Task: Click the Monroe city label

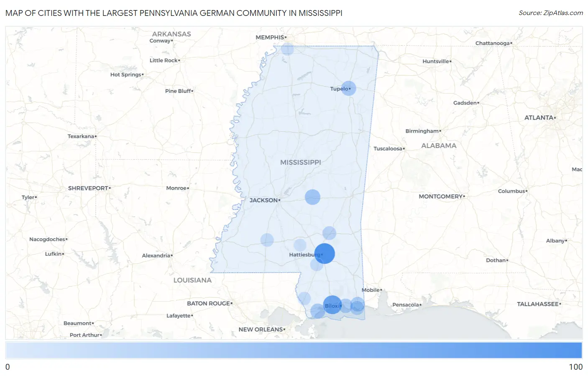Action: tap(176, 188)
